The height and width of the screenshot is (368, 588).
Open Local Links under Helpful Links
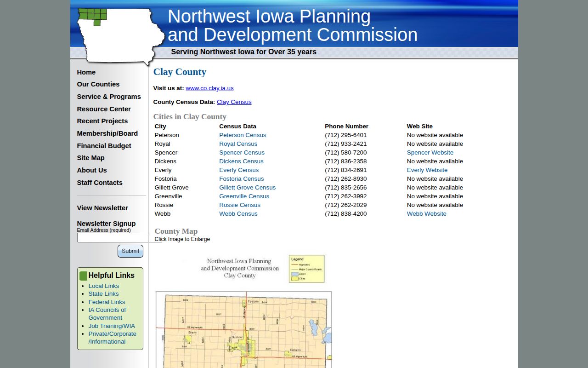point(104,286)
